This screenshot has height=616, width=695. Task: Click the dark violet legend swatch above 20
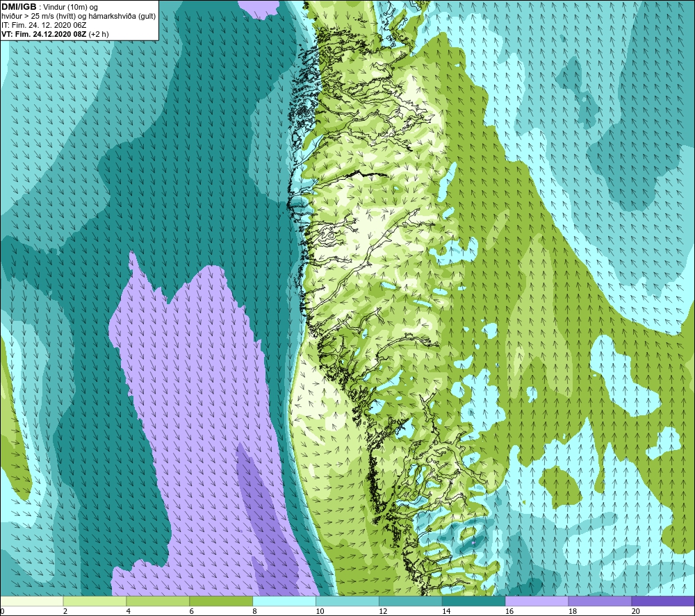click(x=662, y=601)
